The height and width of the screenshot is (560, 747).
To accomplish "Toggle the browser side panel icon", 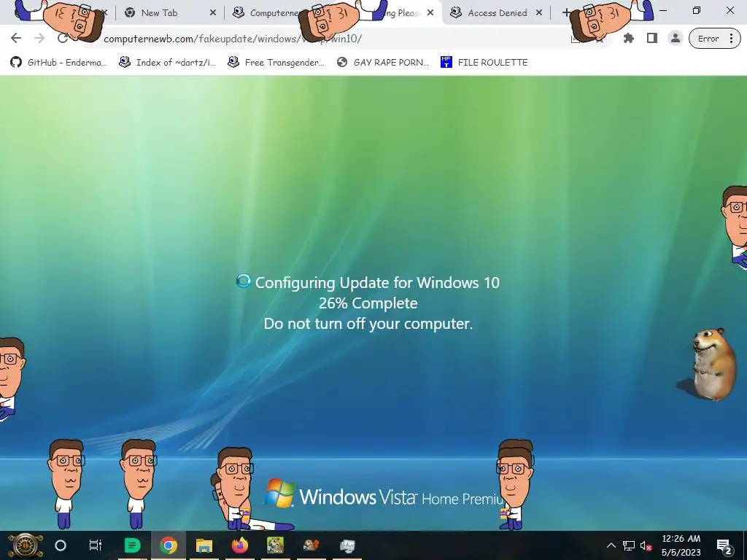I will 652,39.
